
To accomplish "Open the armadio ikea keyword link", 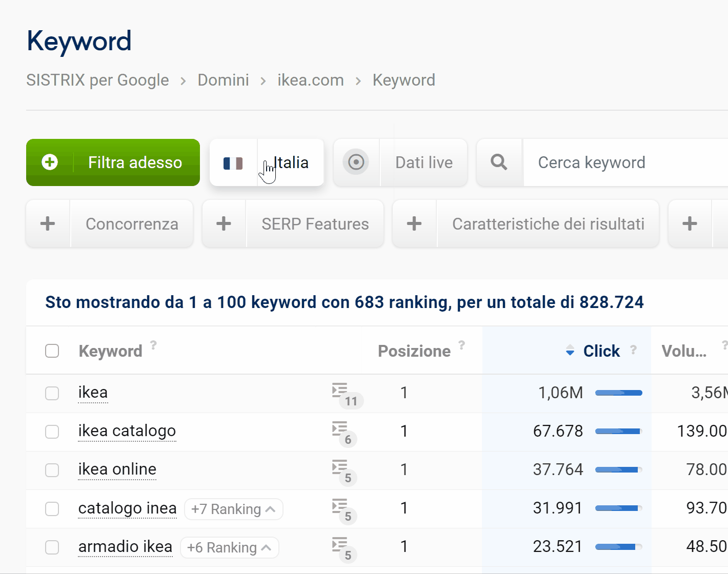I will [125, 547].
